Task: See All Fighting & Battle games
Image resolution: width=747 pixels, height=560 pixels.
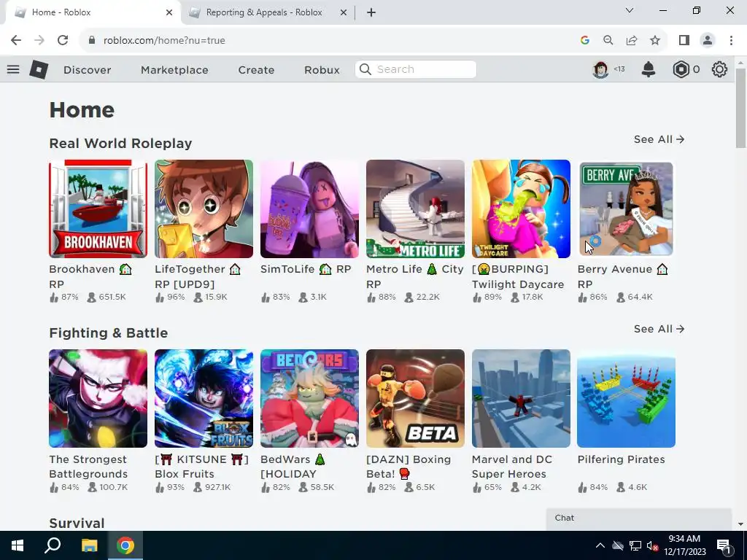Action: (x=659, y=329)
